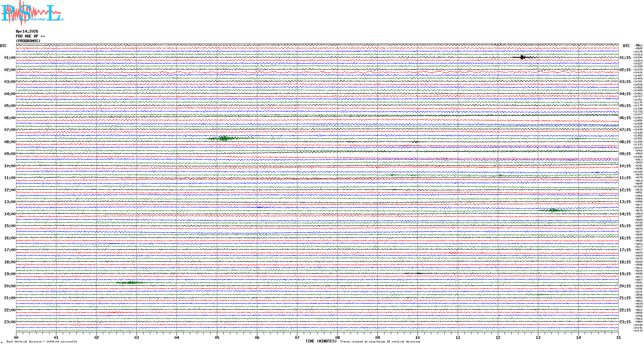The height and width of the screenshot is (346, 644).
Task: Select the PDO HHE HP station text
Action: [30, 36]
